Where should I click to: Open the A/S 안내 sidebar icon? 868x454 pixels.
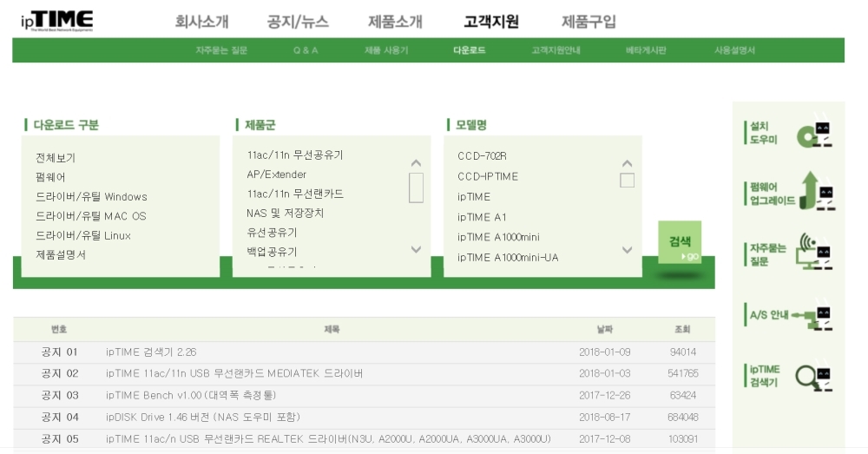point(788,316)
